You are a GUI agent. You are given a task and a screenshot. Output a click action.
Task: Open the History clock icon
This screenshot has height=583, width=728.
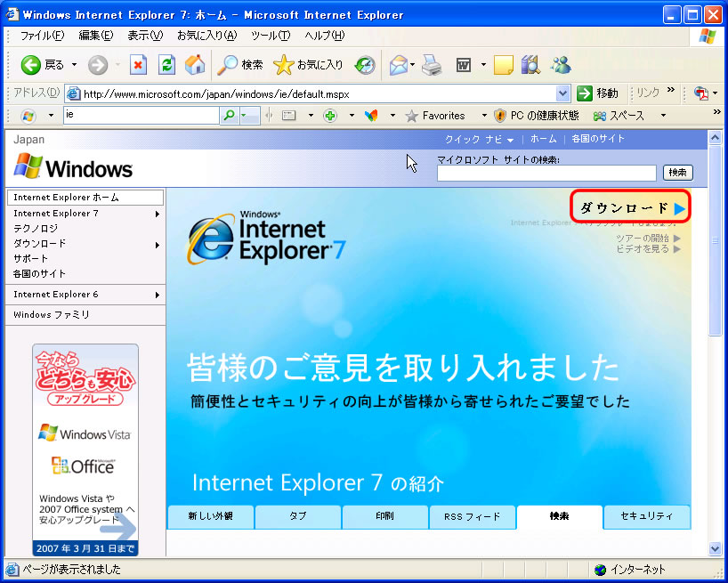click(365, 65)
